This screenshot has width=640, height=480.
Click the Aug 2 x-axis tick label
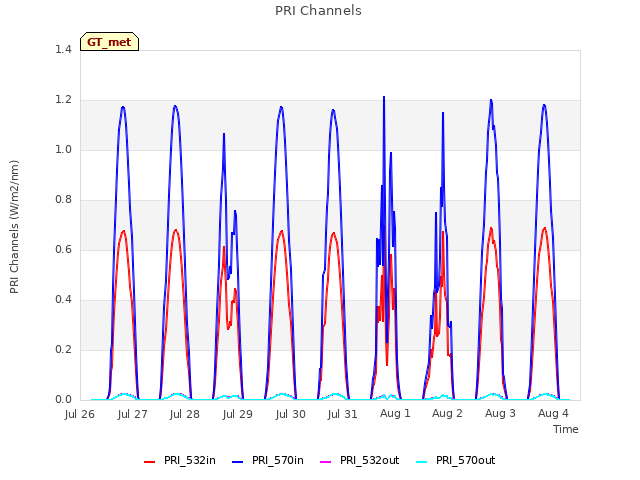[447, 413]
